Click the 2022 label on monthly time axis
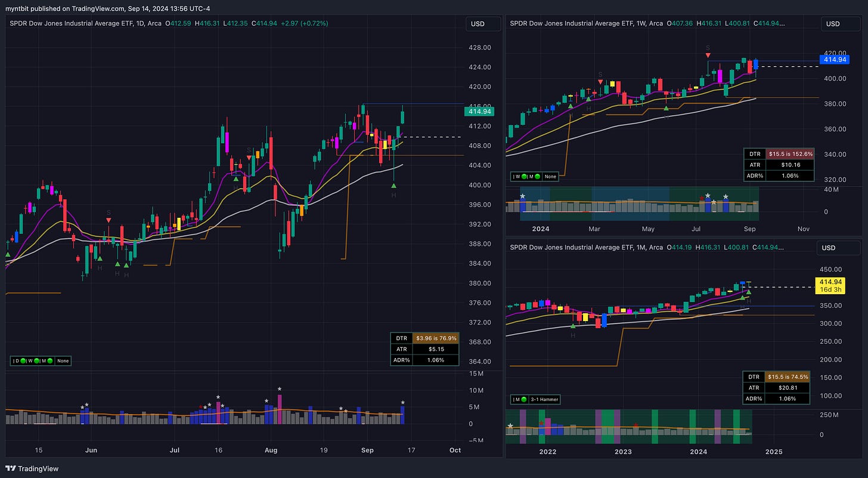The height and width of the screenshot is (478, 868). [547, 452]
